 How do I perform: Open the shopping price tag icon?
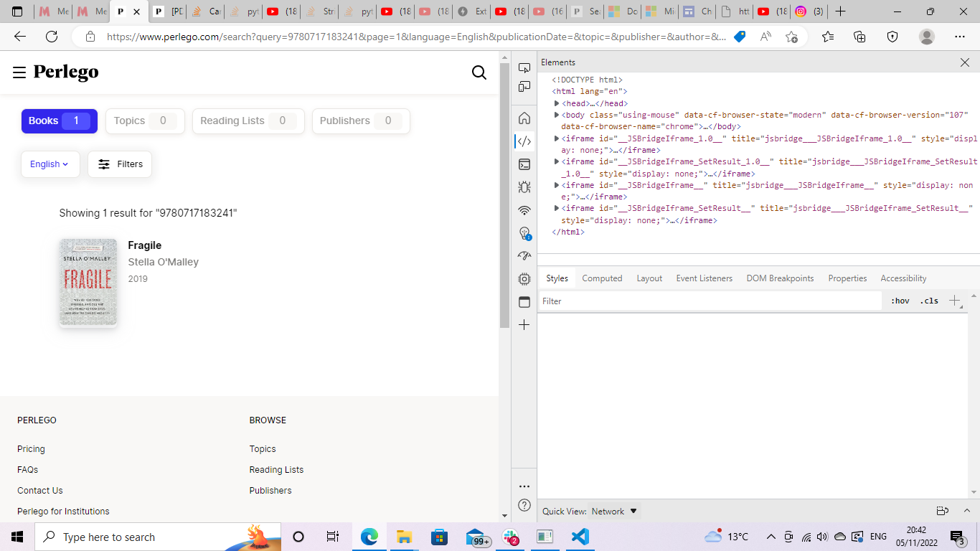pos(740,37)
